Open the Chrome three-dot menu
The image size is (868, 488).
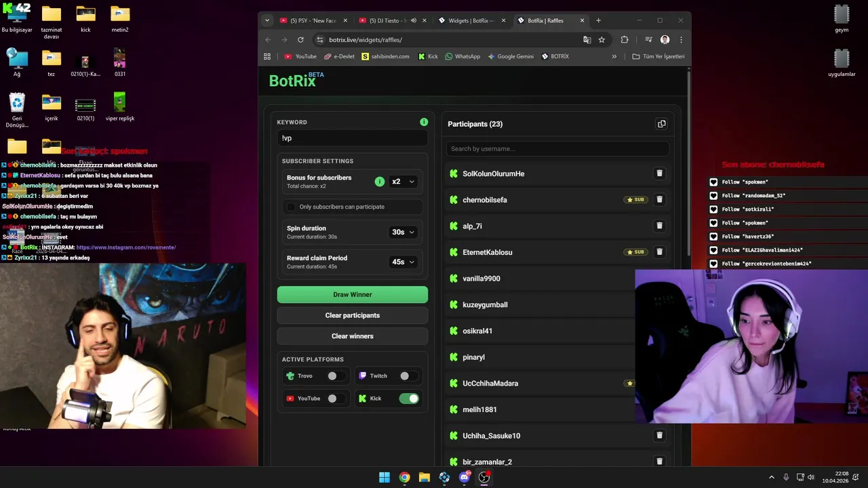pos(681,40)
